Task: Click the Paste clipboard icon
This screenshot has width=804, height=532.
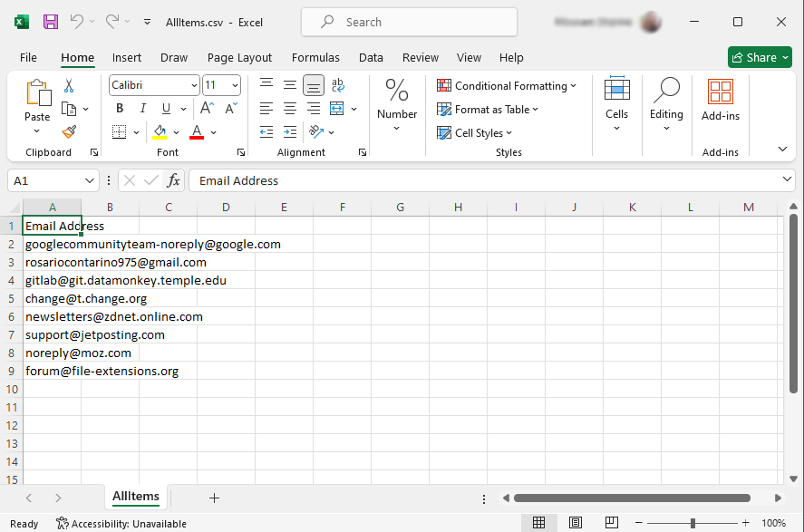Action: click(38, 92)
